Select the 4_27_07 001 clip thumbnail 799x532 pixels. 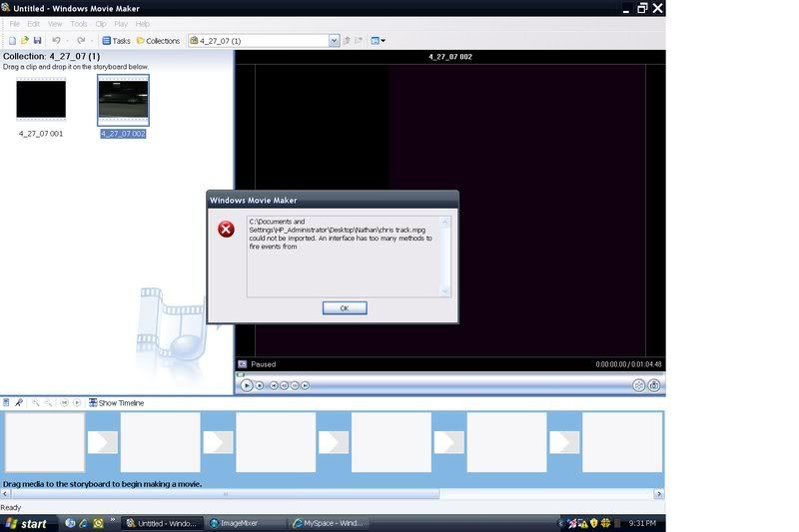(x=41, y=100)
